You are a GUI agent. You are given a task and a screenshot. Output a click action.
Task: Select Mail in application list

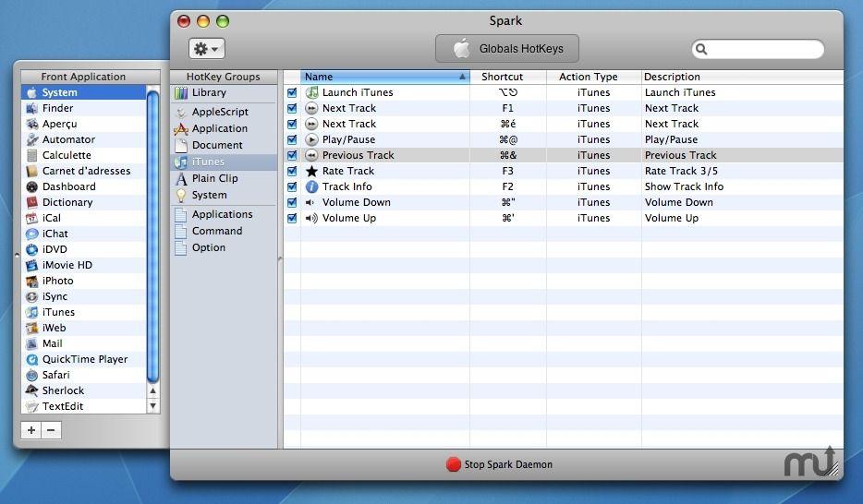coord(84,343)
